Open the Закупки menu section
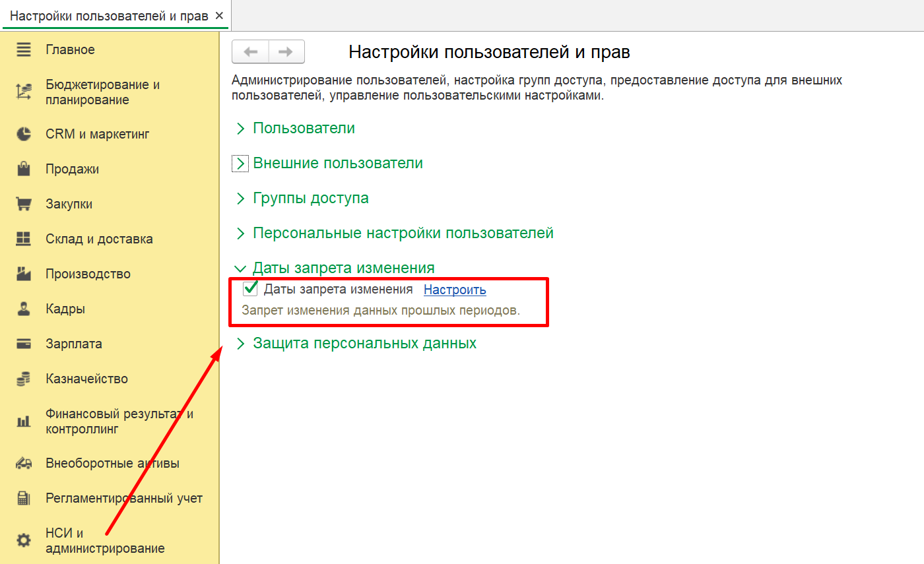This screenshot has height=564, width=924. [69, 204]
